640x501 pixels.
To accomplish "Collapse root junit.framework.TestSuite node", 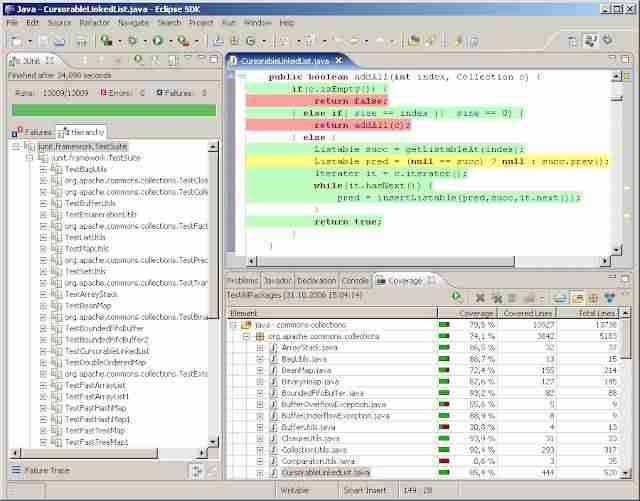I will [16, 146].
